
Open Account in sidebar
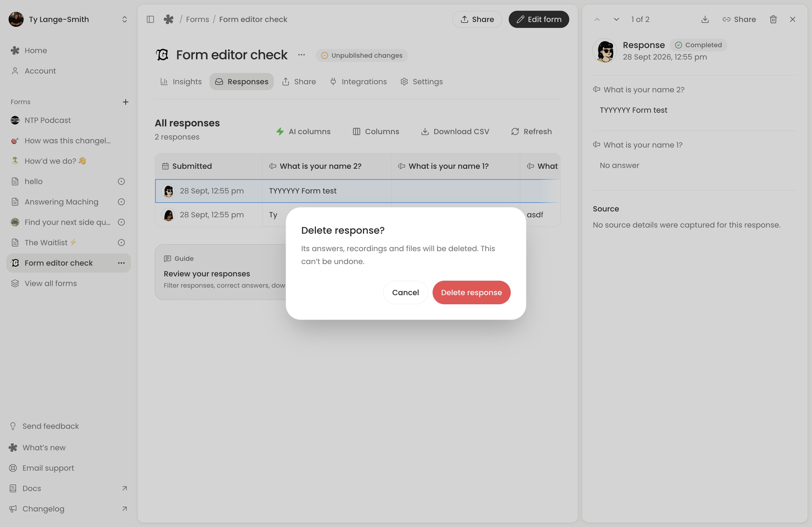click(x=68, y=71)
